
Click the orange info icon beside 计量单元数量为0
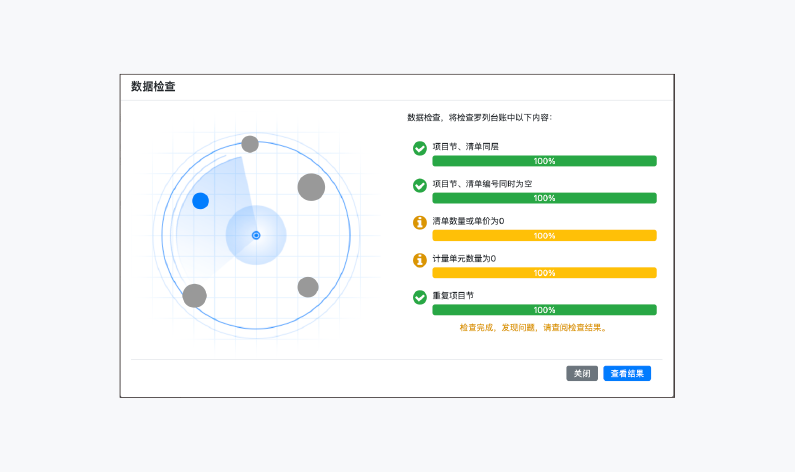point(420,260)
